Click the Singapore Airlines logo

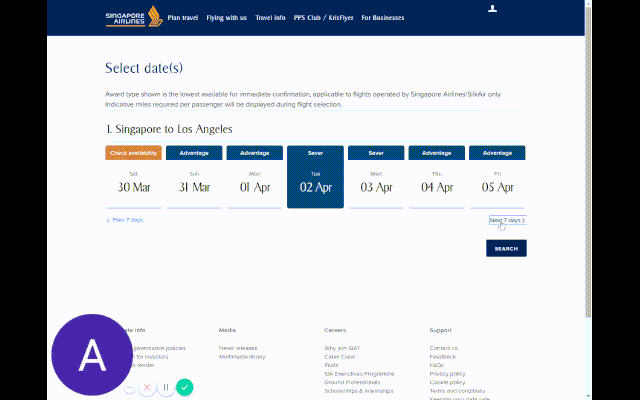tap(131, 17)
